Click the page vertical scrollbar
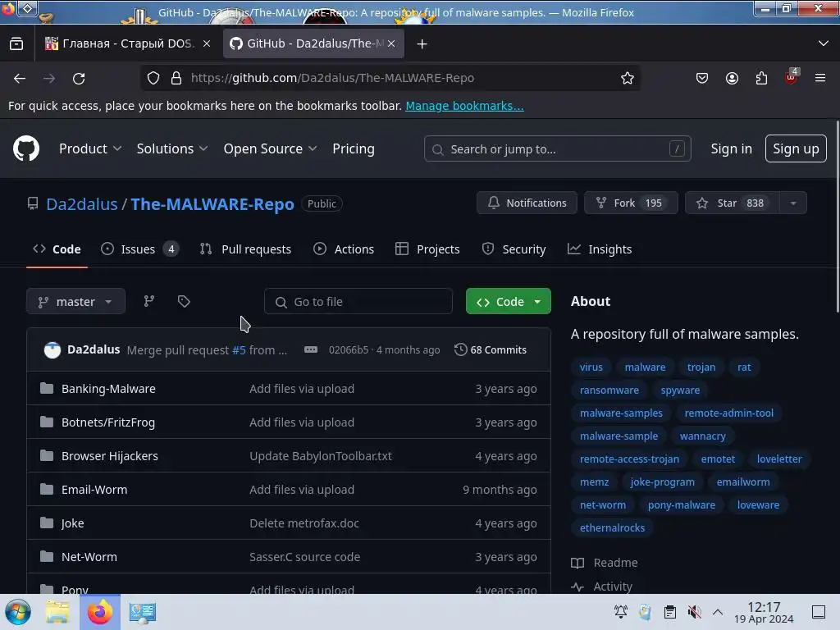 coord(837,217)
